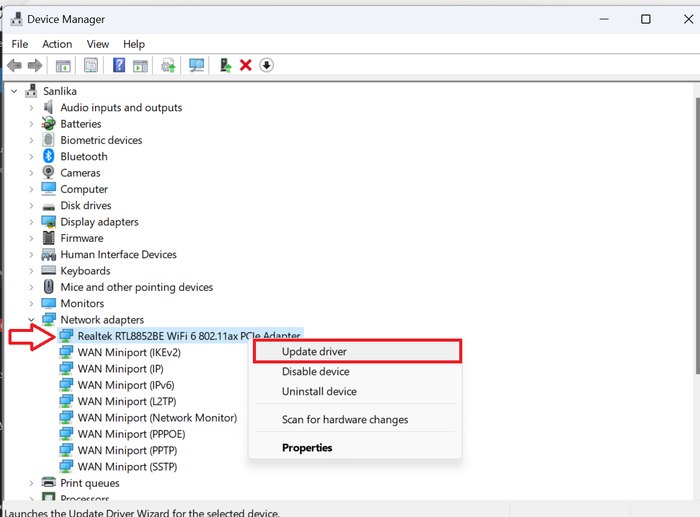Expand the Keyboards category
The height and width of the screenshot is (517, 700).
31,271
